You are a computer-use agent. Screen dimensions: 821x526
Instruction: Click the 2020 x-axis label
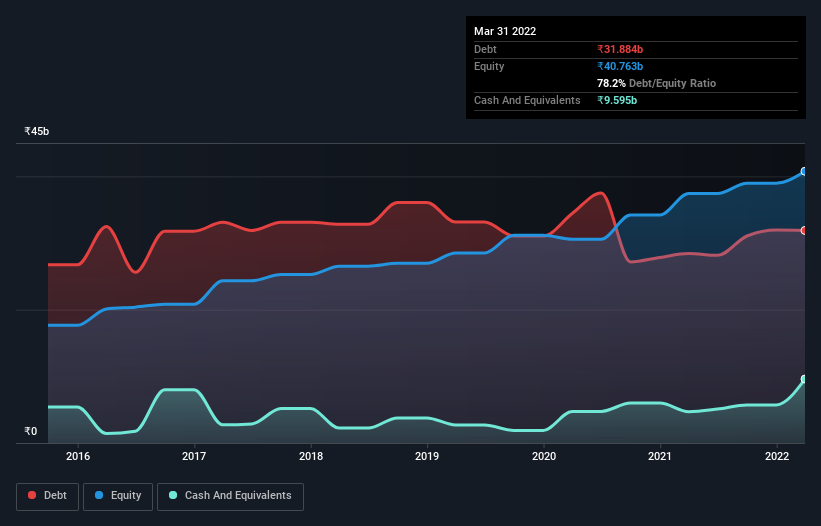tap(544, 456)
